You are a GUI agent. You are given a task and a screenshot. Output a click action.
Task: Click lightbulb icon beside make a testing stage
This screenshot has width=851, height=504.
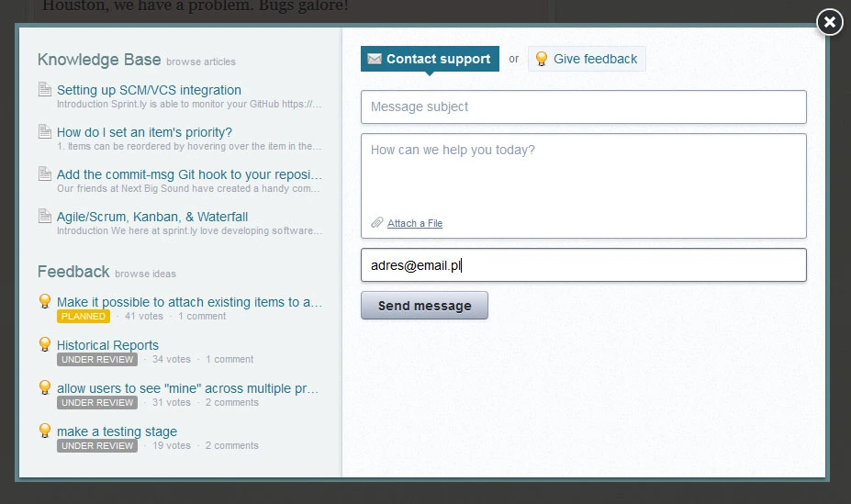(x=45, y=431)
